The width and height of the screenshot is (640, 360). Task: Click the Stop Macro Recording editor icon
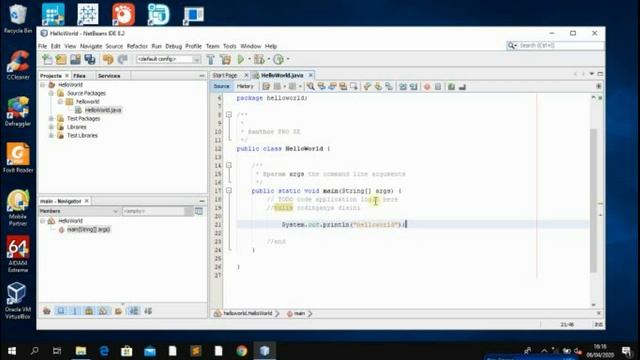tap(438, 87)
